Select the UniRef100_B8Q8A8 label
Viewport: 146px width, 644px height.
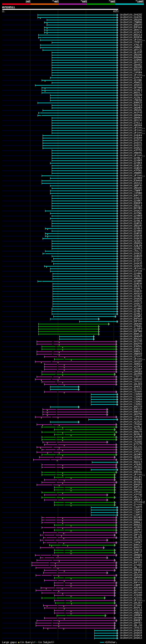(x=131, y=58)
